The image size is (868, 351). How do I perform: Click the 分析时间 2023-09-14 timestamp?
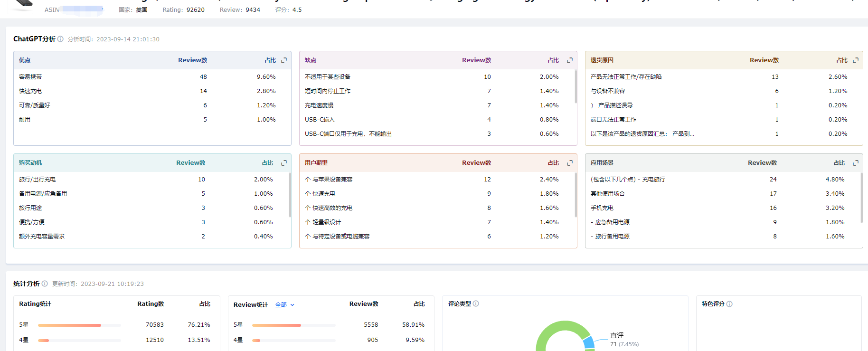tap(113, 39)
